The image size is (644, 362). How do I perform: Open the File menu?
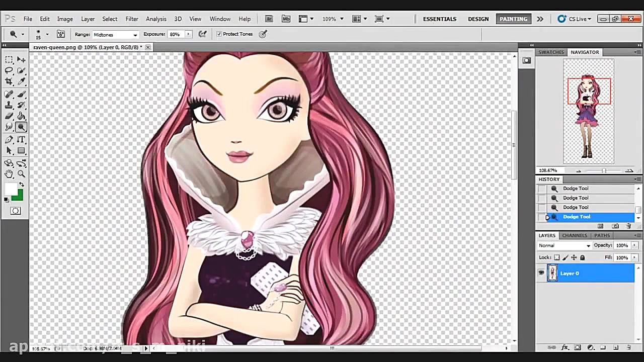pyautogui.click(x=28, y=19)
